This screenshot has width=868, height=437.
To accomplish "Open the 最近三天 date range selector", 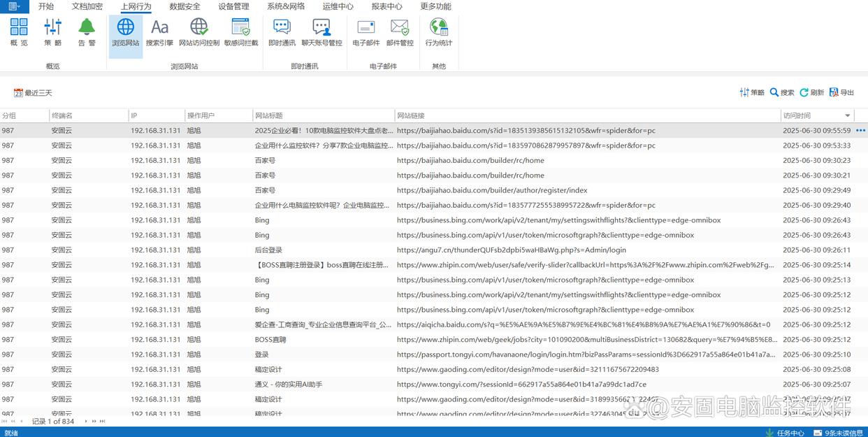I will 33,93.
